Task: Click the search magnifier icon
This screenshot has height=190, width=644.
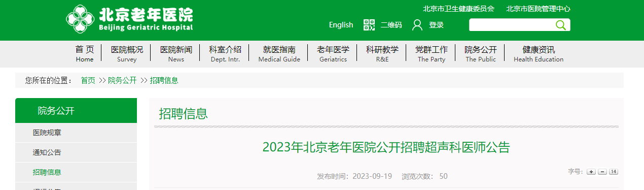Action: [561, 25]
